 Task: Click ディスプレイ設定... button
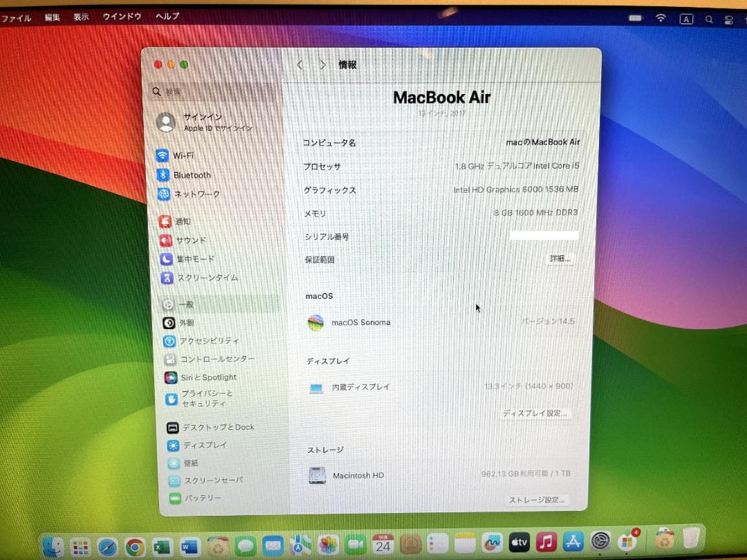(535, 413)
